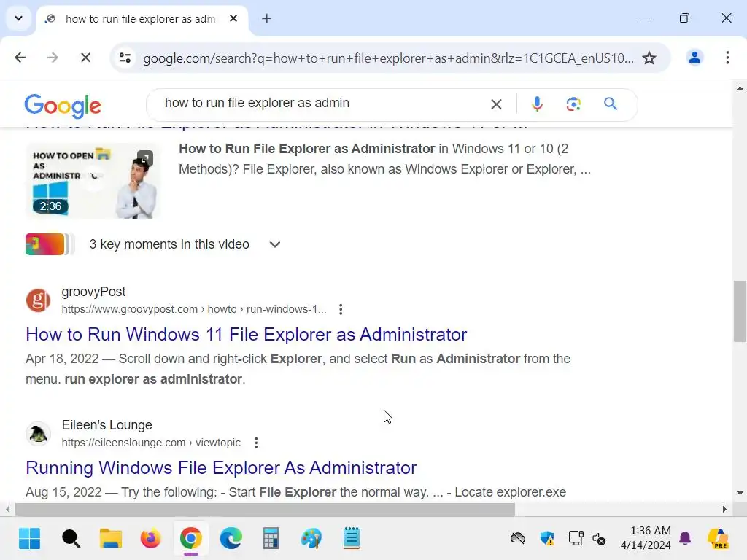Open the notification bell

[x=685, y=539]
